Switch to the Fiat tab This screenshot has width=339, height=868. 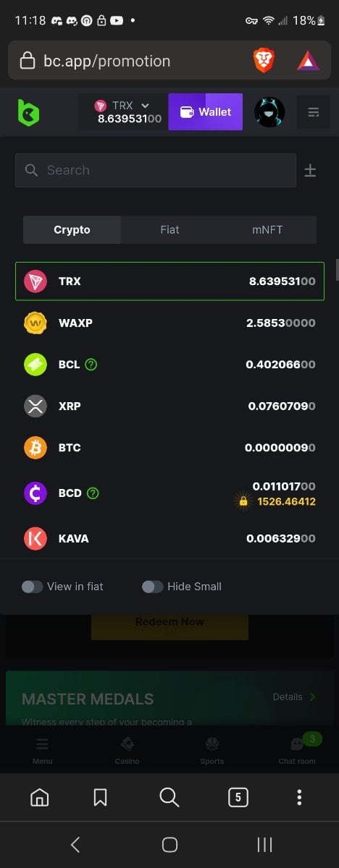(x=169, y=229)
